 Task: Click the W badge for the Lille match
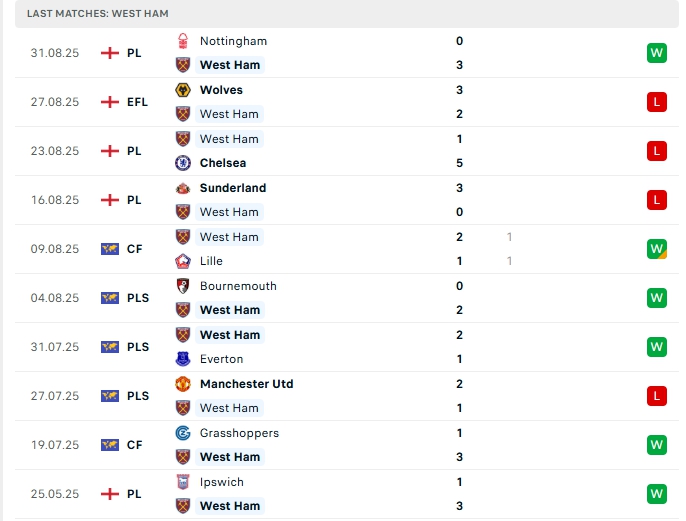pos(656,249)
